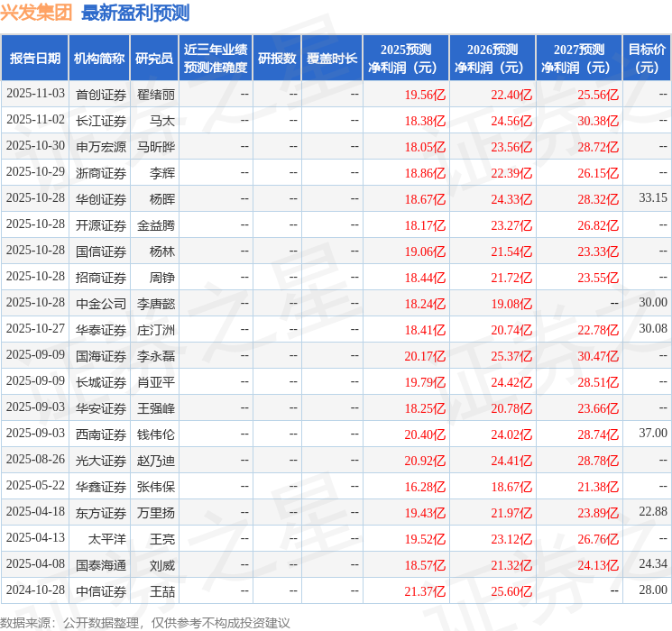Image resolution: width=672 pixels, height=631 pixels.
Task: Select the 研究员 column header
Action: coord(154,59)
